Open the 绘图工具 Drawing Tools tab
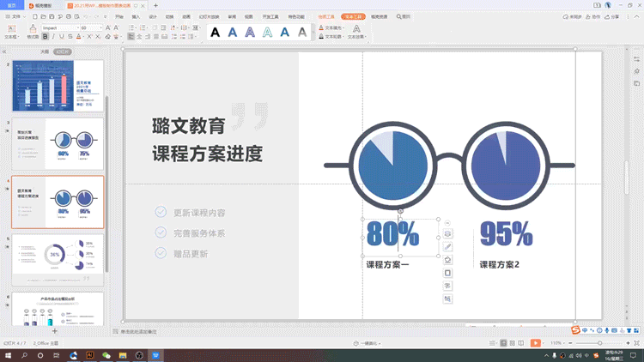The width and height of the screenshot is (644, 362). [326, 17]
